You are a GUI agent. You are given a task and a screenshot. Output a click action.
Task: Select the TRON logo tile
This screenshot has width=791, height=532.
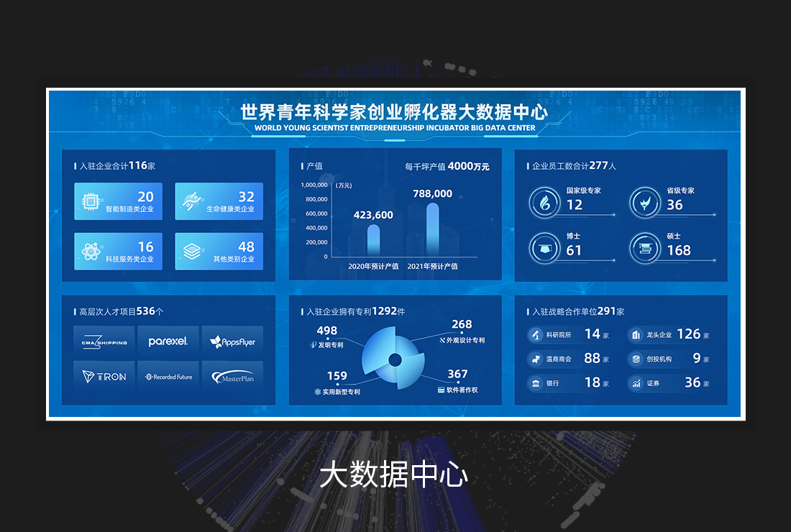point(104,376)
